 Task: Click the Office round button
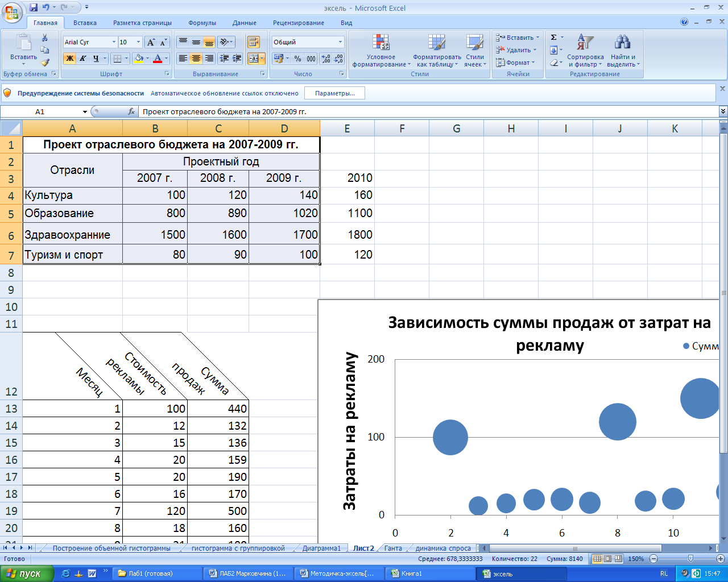point(12,11)
